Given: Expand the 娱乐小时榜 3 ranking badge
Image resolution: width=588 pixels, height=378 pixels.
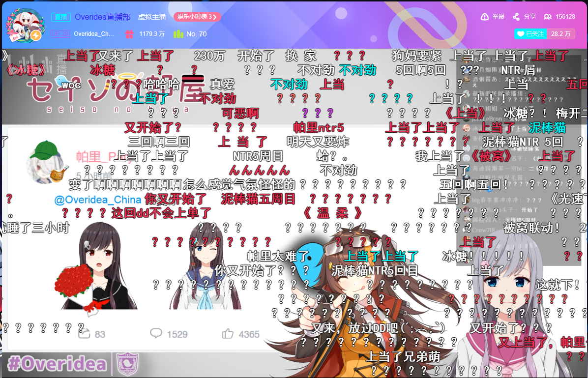Looking at the screenshot, I should pos(197,17).
